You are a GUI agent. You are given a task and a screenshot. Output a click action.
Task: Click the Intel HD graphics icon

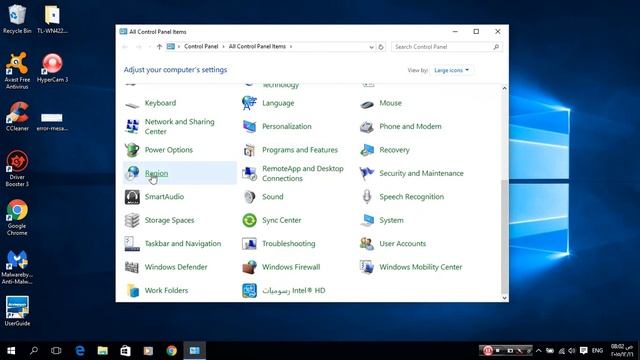[249, 290]
